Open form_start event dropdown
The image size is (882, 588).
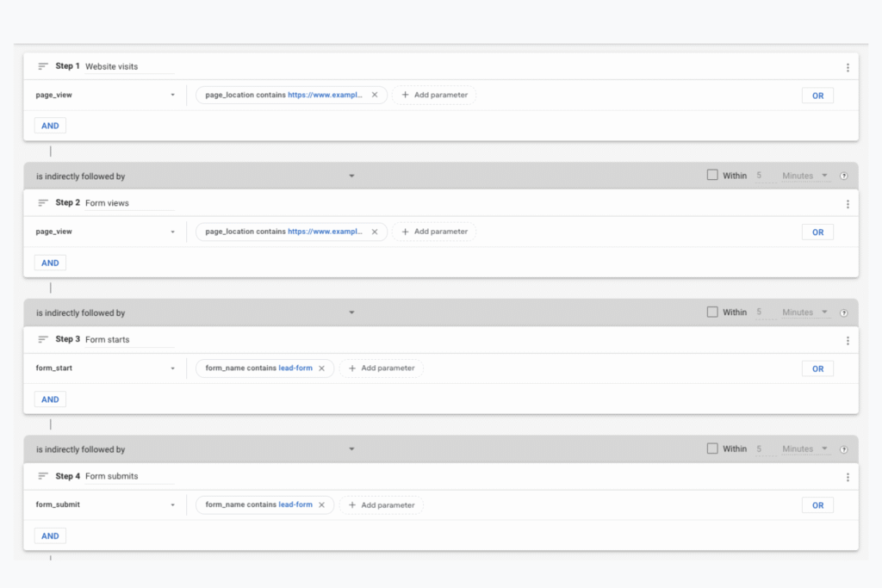105,368
